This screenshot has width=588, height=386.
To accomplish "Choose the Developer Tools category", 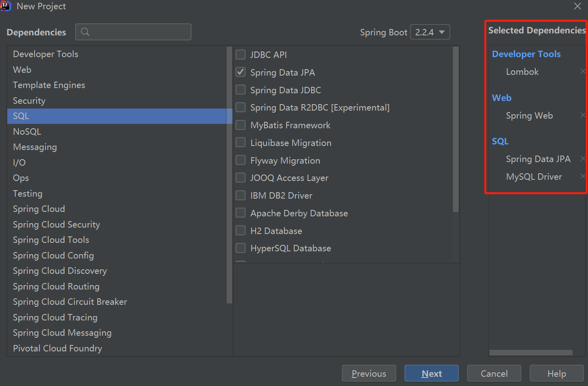I will point(45,54).
